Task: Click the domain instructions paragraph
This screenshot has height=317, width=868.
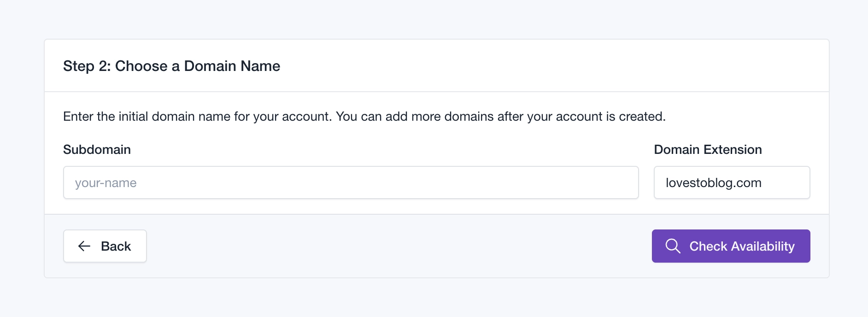Action: 364,117
